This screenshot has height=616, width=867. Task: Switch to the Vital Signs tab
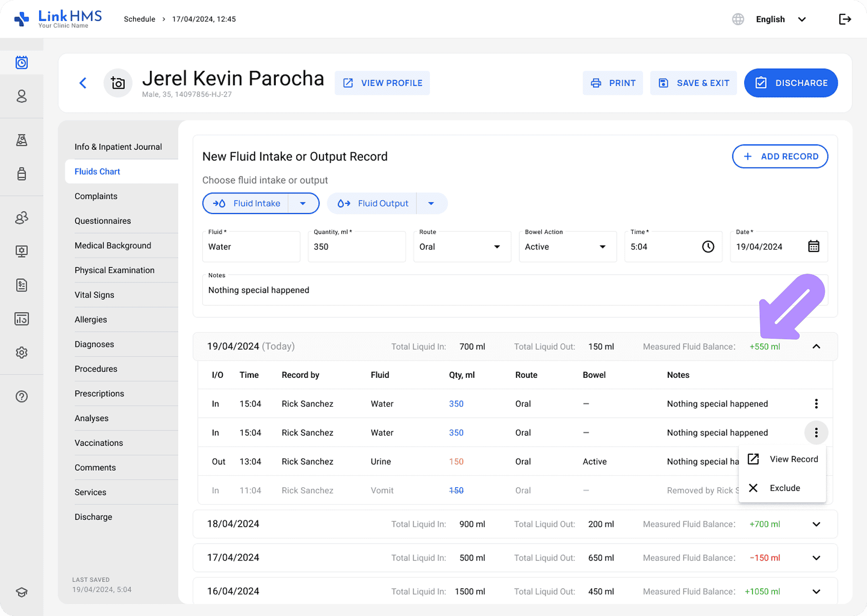tap(95, 295)
